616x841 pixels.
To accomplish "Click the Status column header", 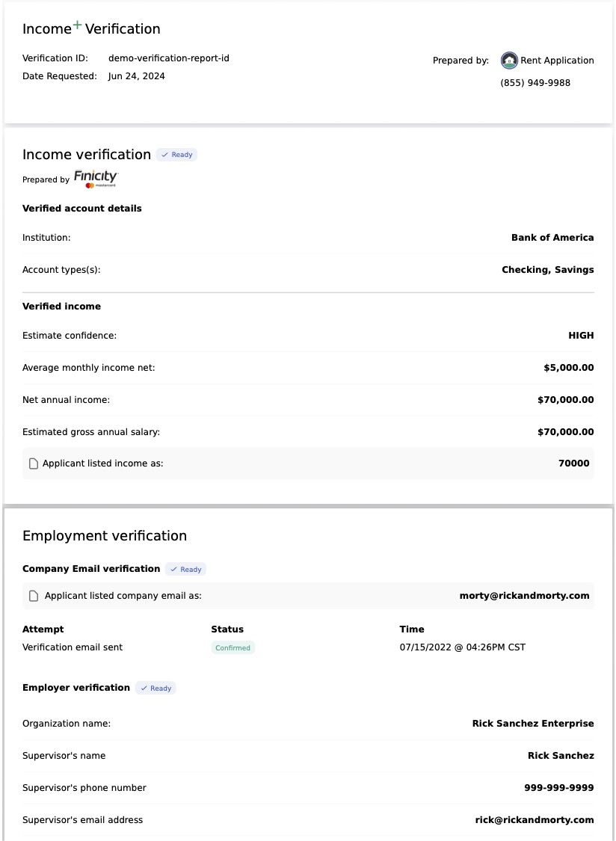I will point(227,629).
